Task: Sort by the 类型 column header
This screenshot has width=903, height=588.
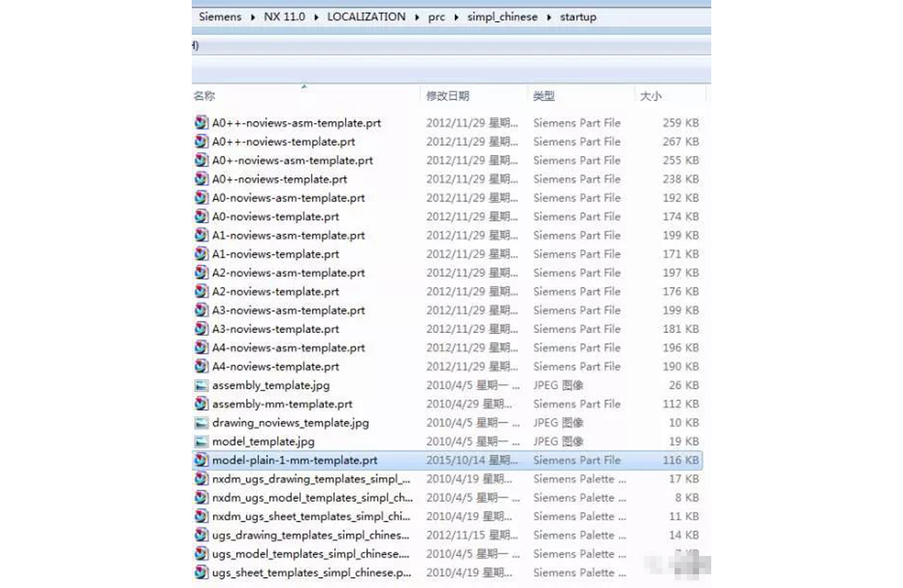Action: pyautogui.click(x=544, y=96)
